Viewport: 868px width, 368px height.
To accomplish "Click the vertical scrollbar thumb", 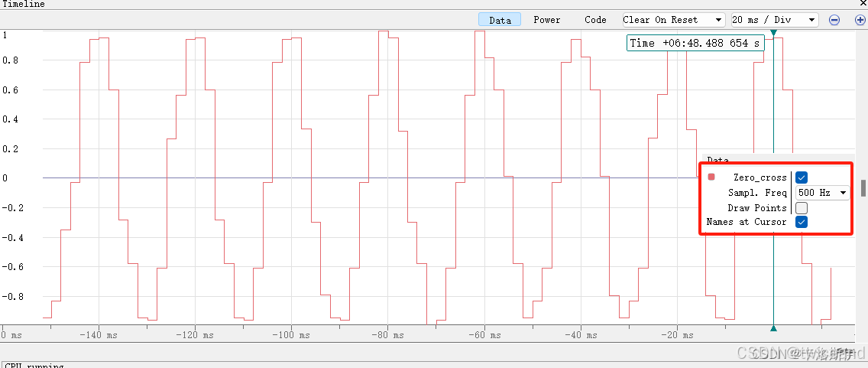I will coord(863,188).
